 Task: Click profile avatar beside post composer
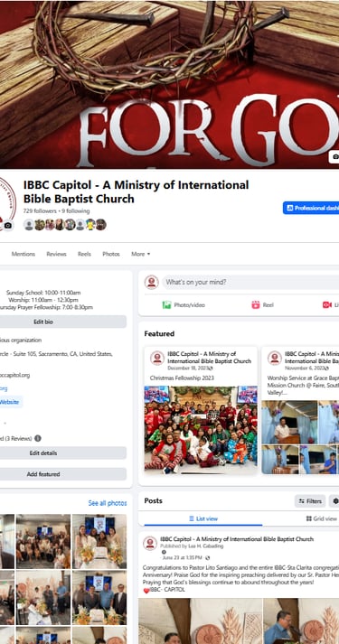coord(152,282)
